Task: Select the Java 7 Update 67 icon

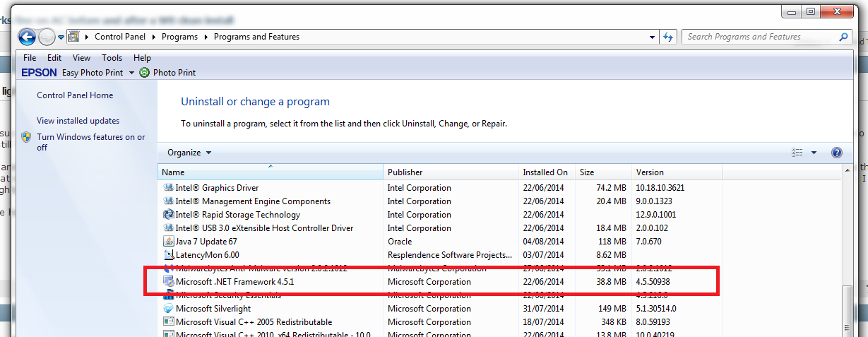Action: pos(168,242)
